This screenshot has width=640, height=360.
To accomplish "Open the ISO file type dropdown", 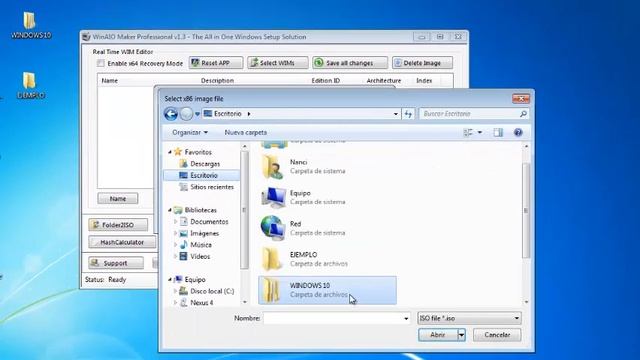I will (469, 318).
